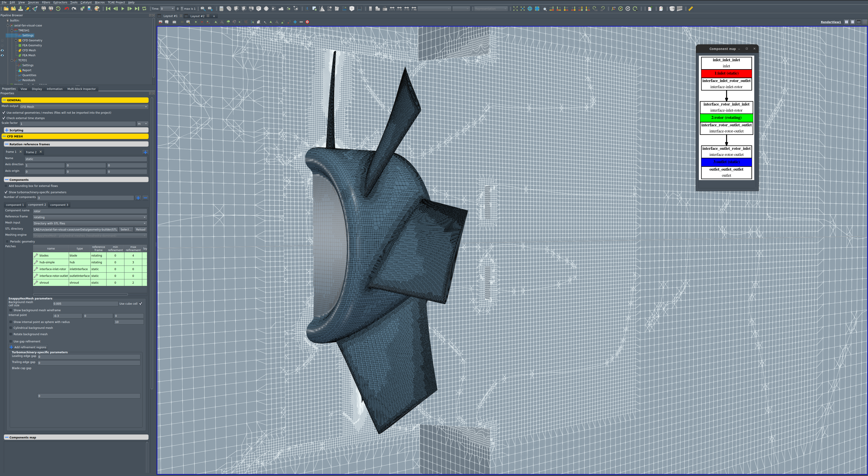Toggle visibility of CFD Mesh
This screenshot has width=868, height=476.
pos(2,50)
